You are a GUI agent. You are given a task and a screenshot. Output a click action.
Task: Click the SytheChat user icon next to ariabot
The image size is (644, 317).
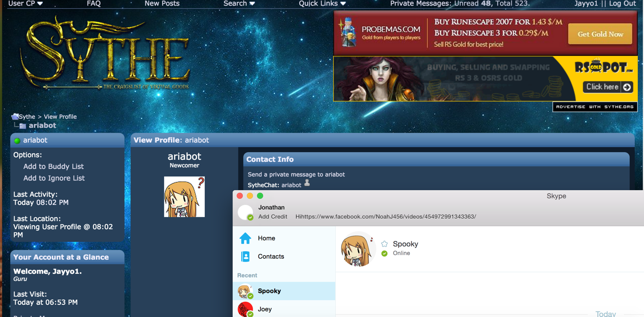(307, 184)
